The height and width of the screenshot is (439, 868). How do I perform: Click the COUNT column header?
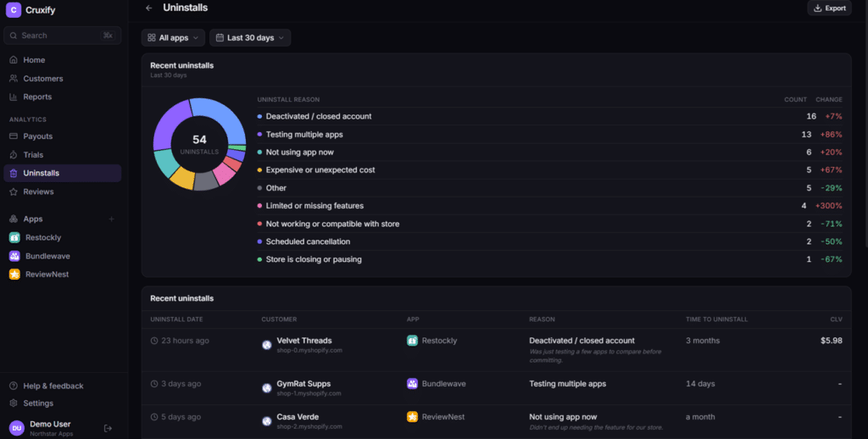[x=795, y=100]
